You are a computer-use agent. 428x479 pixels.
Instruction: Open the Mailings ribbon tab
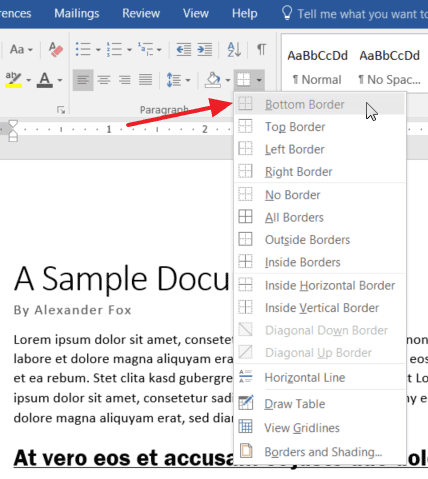(77, 13)
